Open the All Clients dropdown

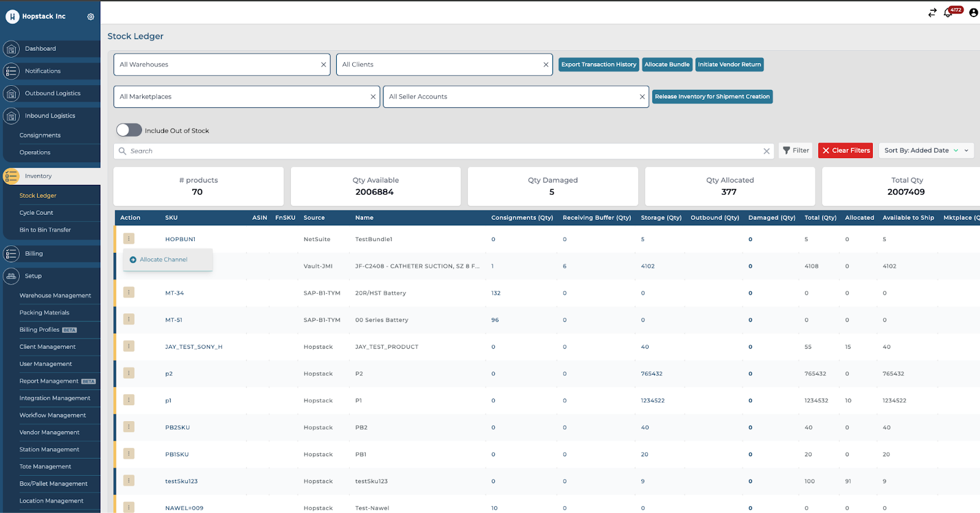[x=438, y=65]
